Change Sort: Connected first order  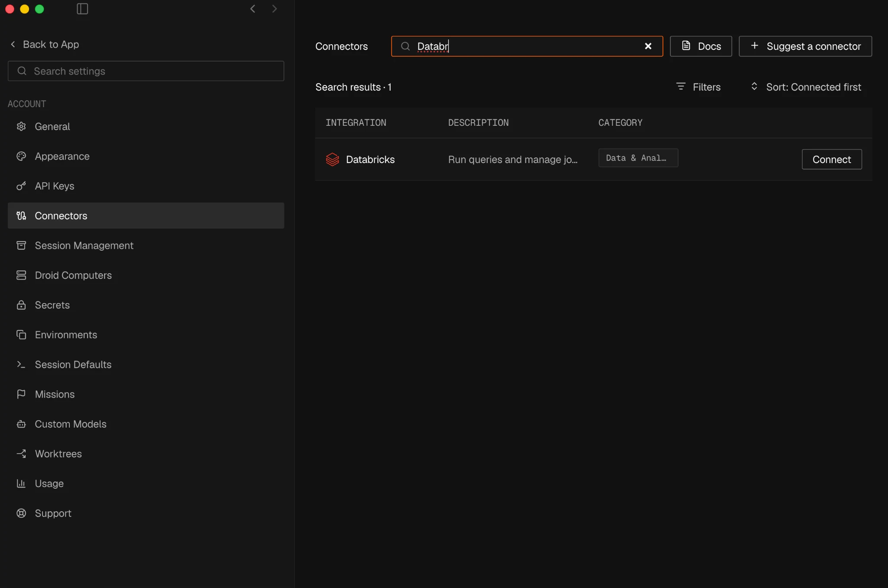[x=806, y=87]
